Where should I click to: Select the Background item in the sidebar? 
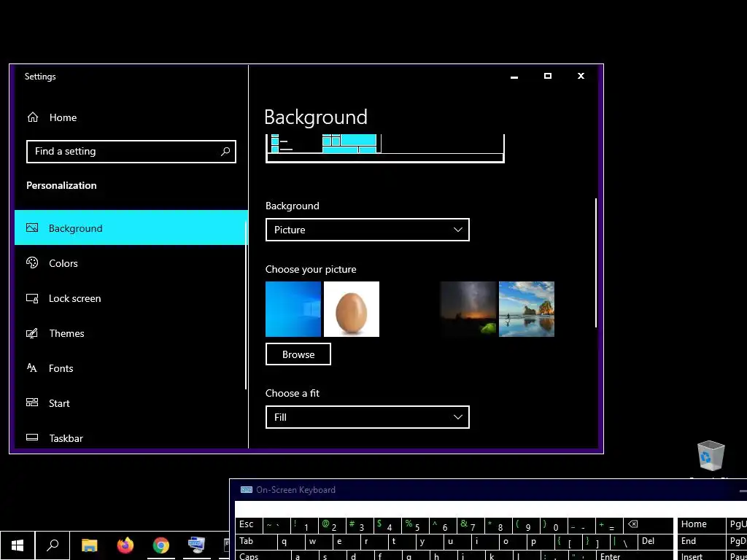click(131, 227)
